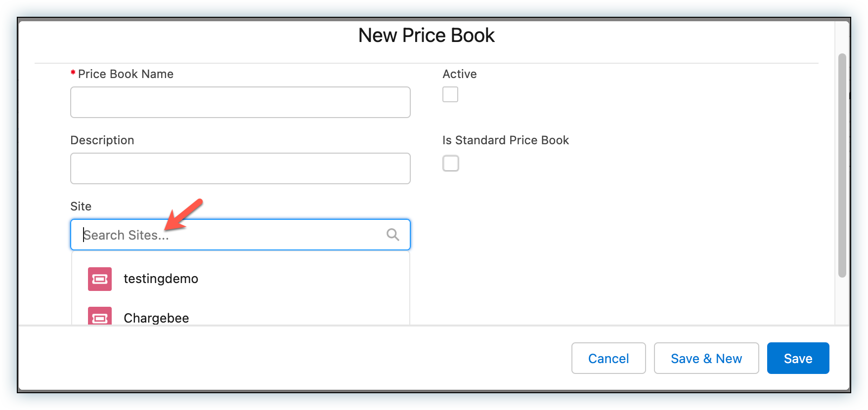868x410 pixels.
Task: Click the Description field label
Action: coord(102,140)
